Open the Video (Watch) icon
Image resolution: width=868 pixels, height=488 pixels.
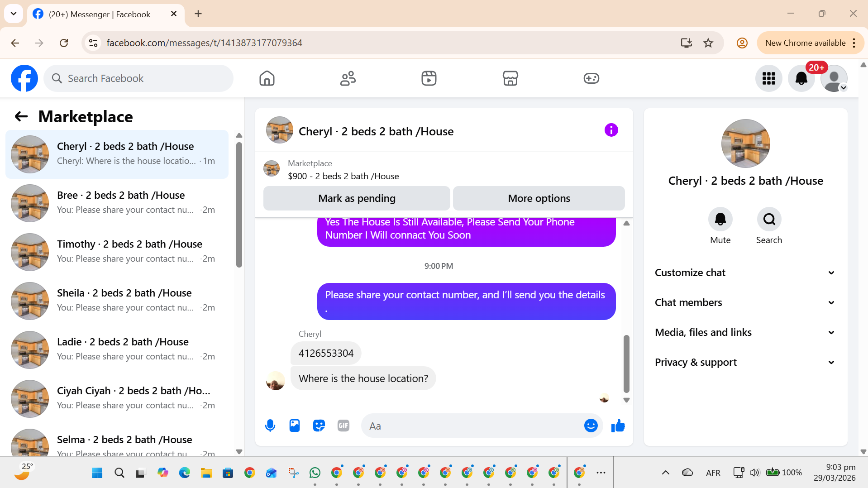tap(429, 78)
